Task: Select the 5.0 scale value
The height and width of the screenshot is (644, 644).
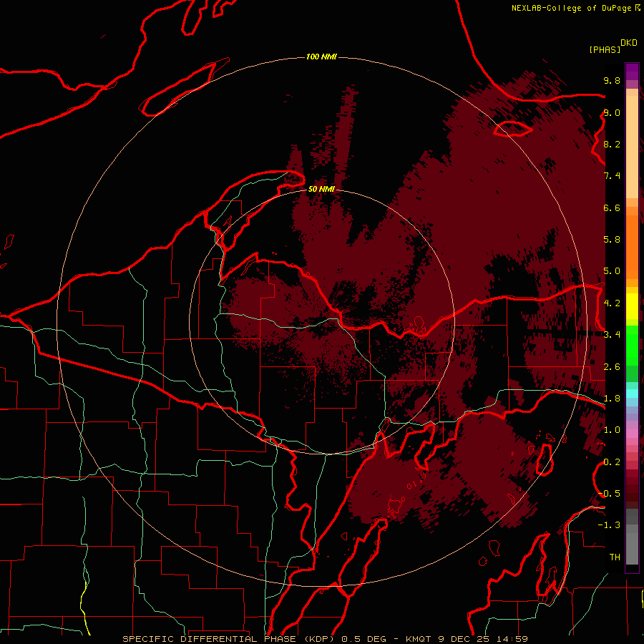Action: tap(612, 271)
